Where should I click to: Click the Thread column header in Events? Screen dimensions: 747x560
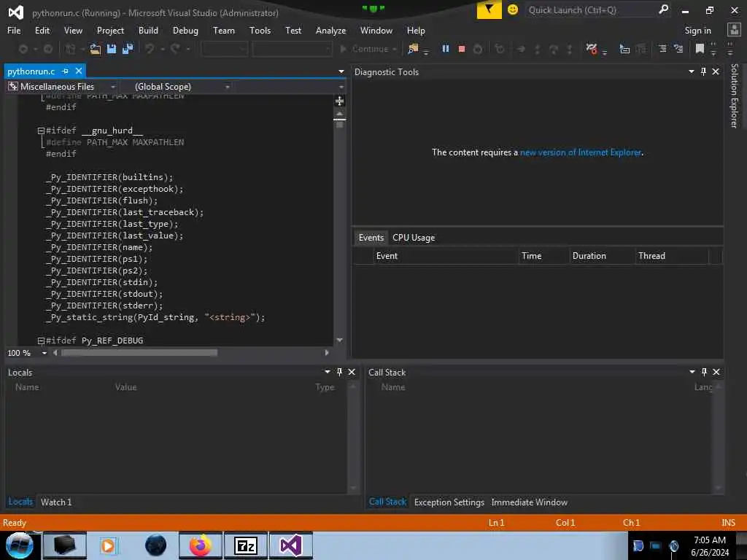pos(672,256)
